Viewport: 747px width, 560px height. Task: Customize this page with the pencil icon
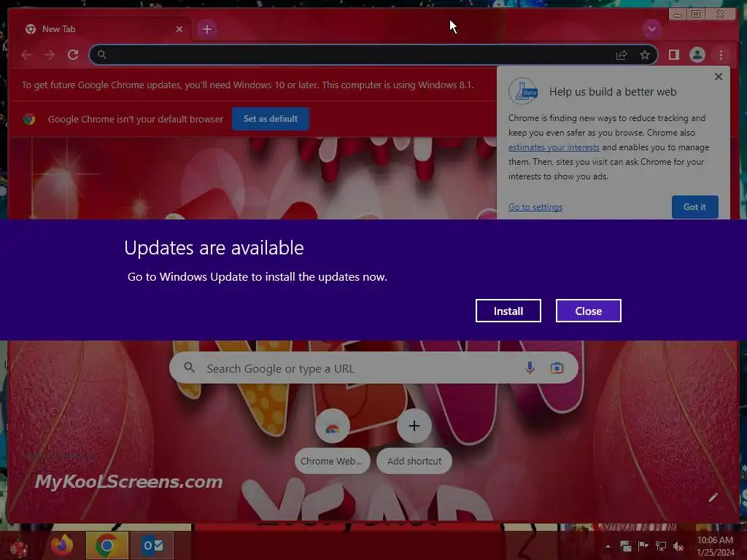(x=713, y=498)
